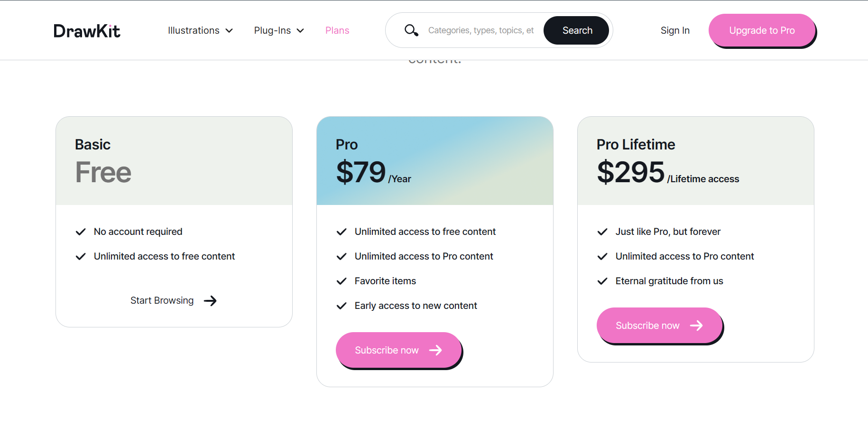Open the Illustrations menu
Screen dimensions: 868x428
(x=194, y=30)
